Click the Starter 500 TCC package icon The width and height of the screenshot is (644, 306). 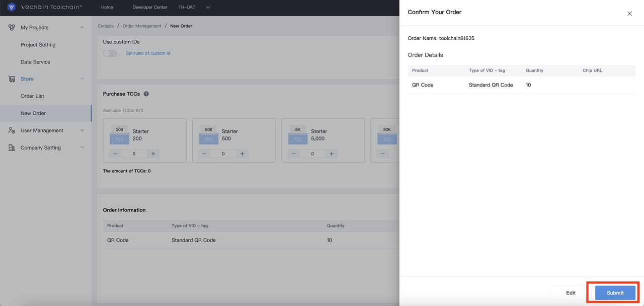[x=208, y=135]
